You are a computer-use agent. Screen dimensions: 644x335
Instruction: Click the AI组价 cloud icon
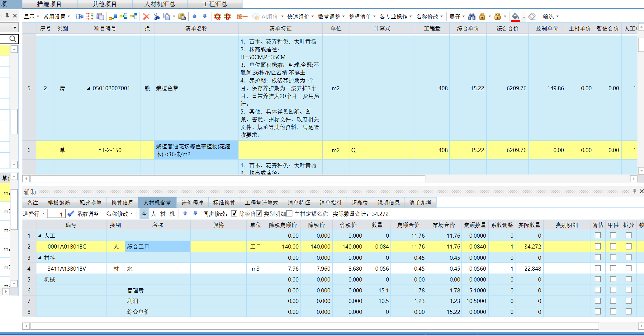pos(256,16)
